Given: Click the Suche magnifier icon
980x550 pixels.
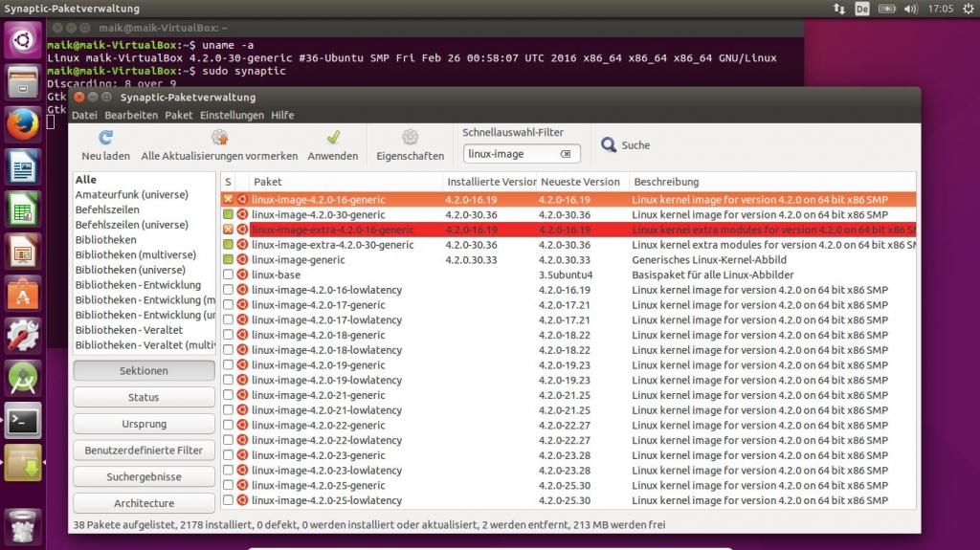Looking at the screenshot, I should (609, 145).
